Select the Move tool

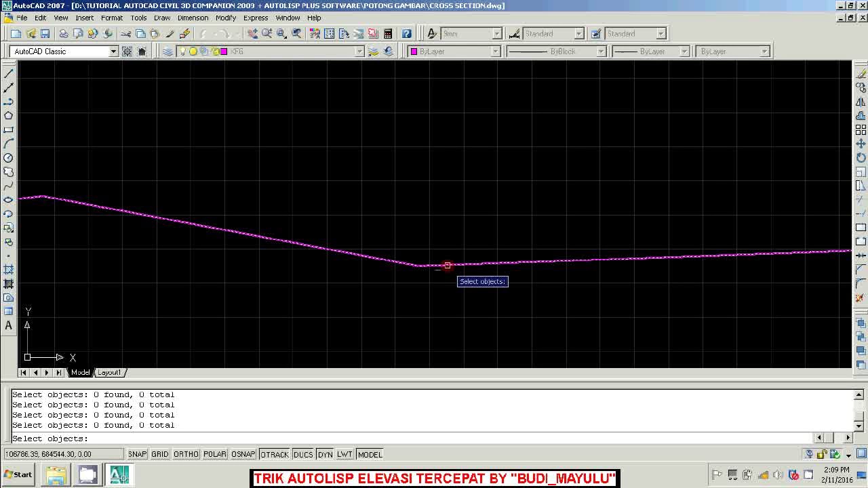click(861, 144)
